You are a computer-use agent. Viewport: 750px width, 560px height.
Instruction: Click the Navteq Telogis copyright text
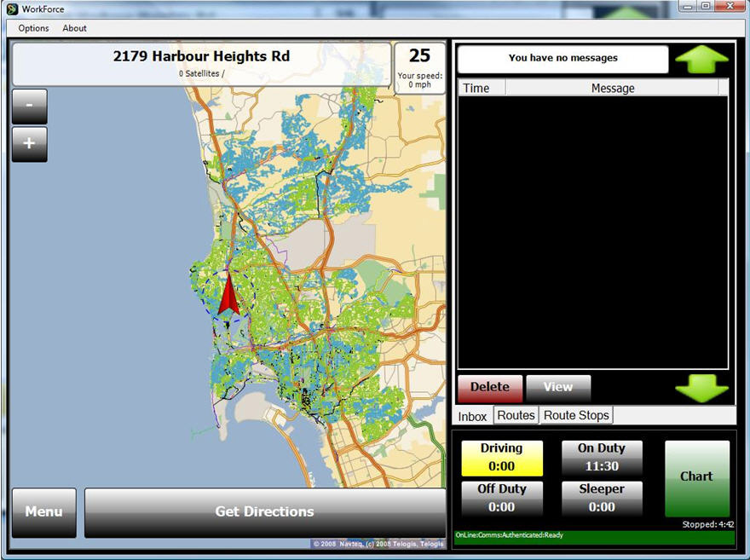coord(378,544)
